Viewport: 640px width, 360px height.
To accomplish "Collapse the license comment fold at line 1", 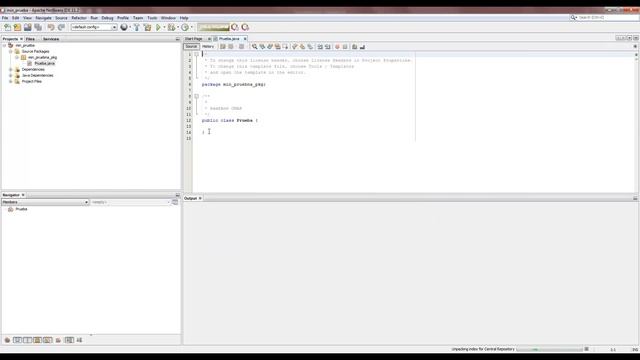I will point(196,54).
